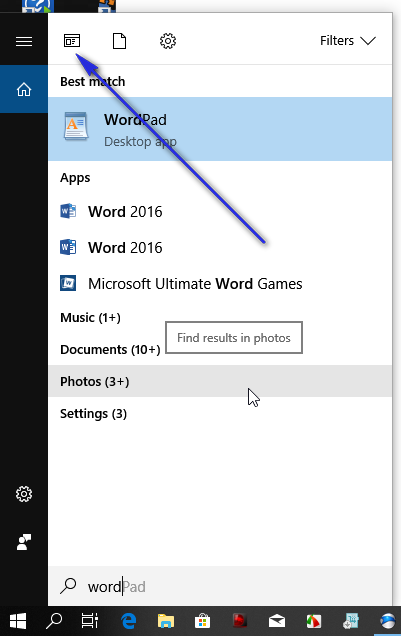
Task: Filter search results by Apps icon
Action: pos(72,41)
